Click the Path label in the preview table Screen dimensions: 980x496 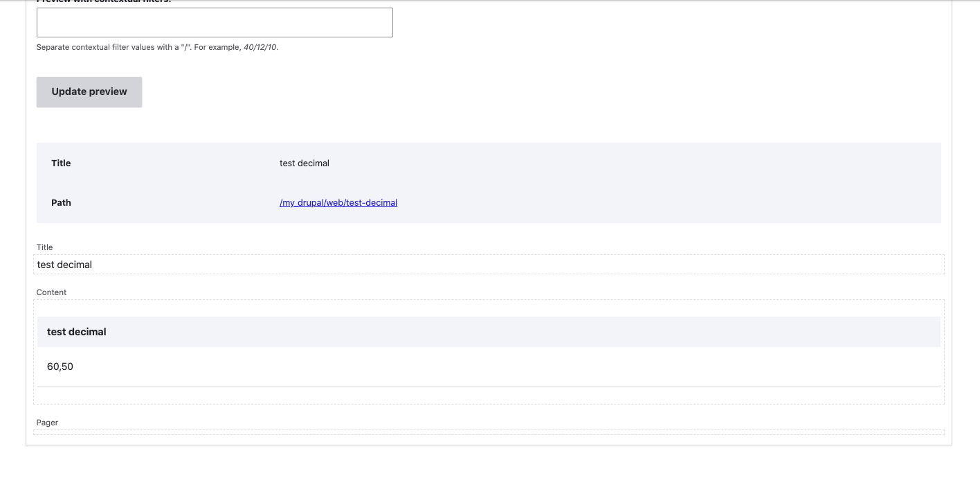pyautogui.click(x=61, y=202)
